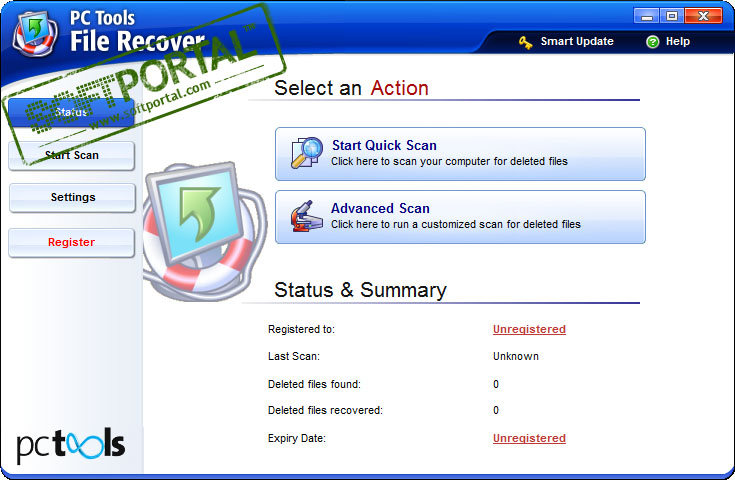
Task: Close the File Recover window
Action: [x=703, y=16]
